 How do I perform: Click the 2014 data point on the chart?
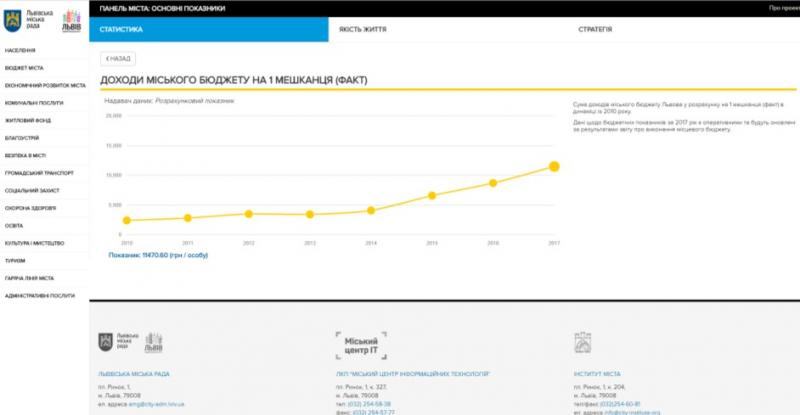[x=371, y=210]
